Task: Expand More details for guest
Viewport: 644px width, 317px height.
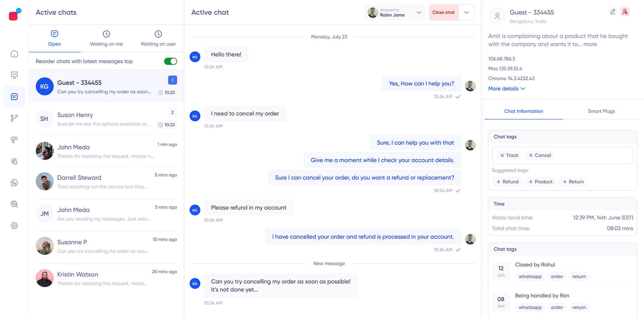Action: pos(506,89)
